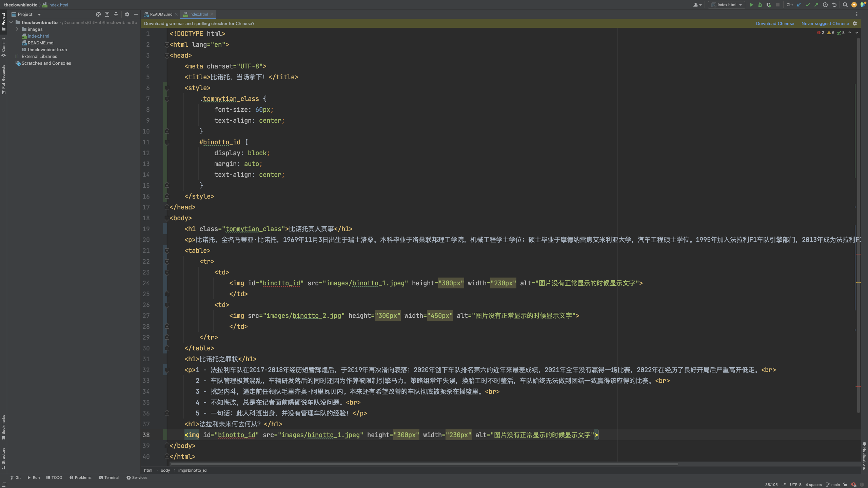Go to next highlighted error arrow
The width and height of the screenshot is (868, 488).
(857, 33)
